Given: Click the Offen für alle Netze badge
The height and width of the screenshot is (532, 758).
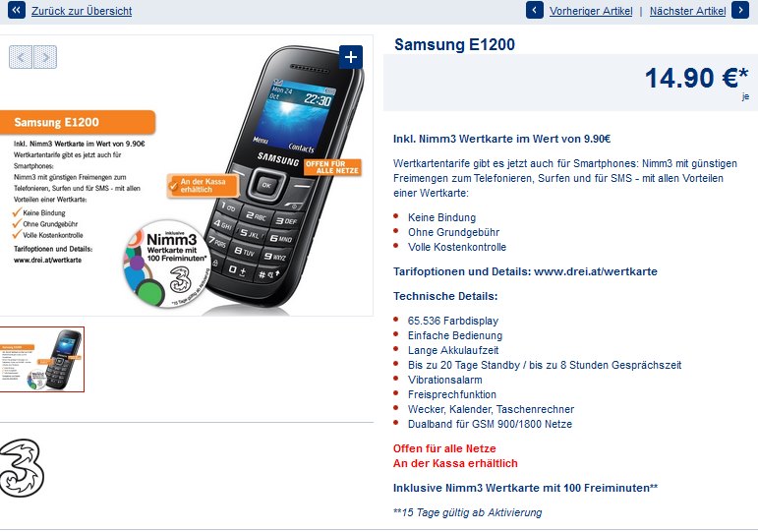Looking at the screenshot, I should (332, 167).
